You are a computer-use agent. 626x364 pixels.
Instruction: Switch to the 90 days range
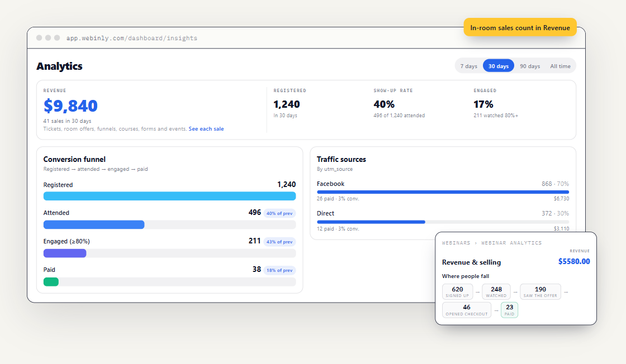coord(530,66)
